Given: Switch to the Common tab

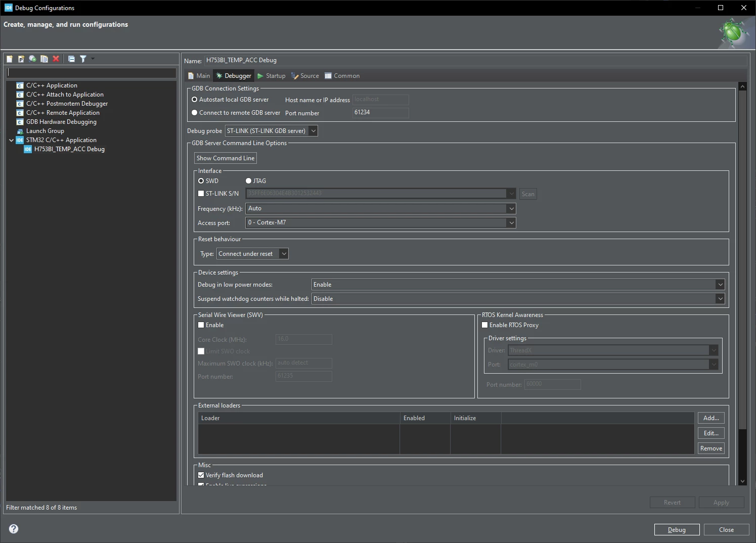Looking at the screenshot, I should click(x=342, y=76).
